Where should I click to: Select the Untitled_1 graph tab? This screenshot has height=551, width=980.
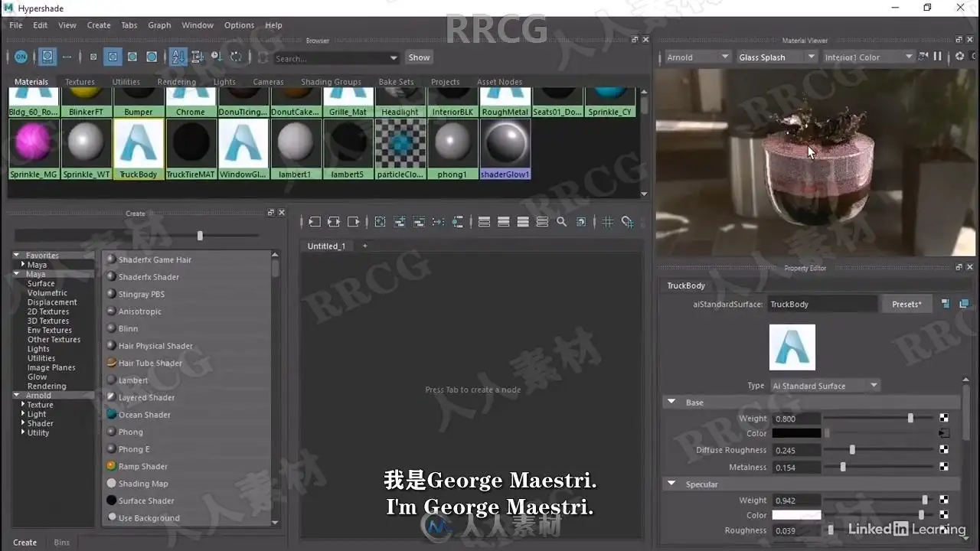[x=326, y=246]
